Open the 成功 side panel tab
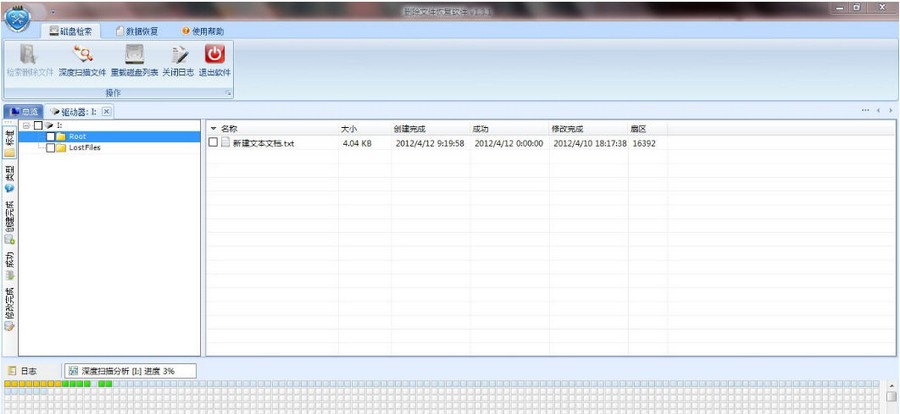Image resolution: width=900 pixels, height=414 pixels. point(9,266)
